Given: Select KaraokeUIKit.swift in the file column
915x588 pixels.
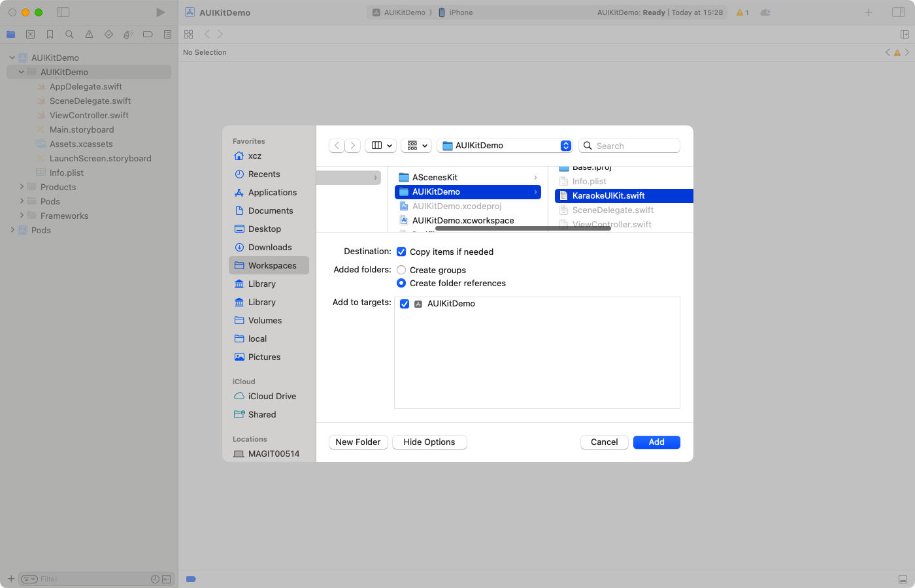Looking at the screenshot, I should (x=624, y=196).
